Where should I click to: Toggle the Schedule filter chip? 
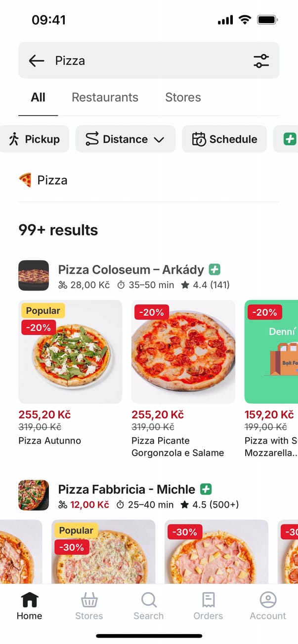point(224,139)
